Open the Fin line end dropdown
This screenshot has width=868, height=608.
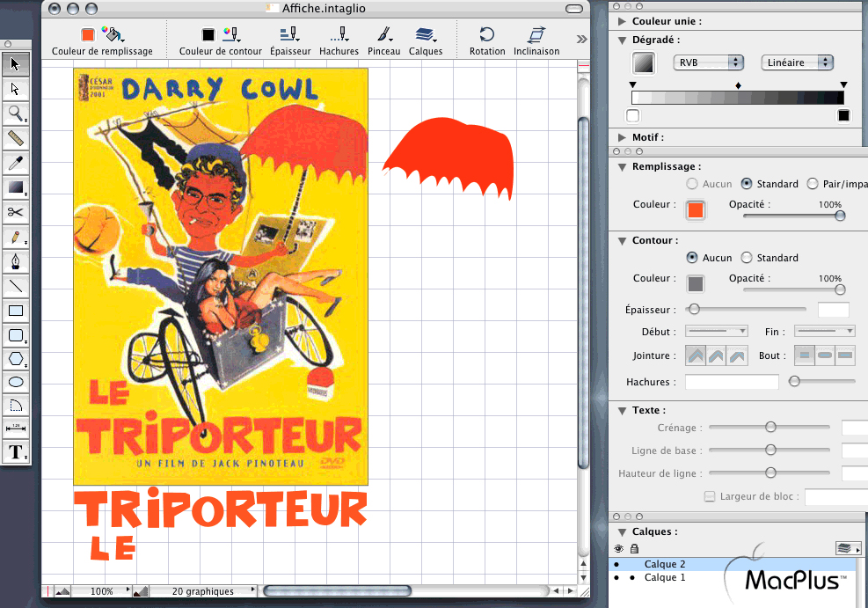(824, 331)
